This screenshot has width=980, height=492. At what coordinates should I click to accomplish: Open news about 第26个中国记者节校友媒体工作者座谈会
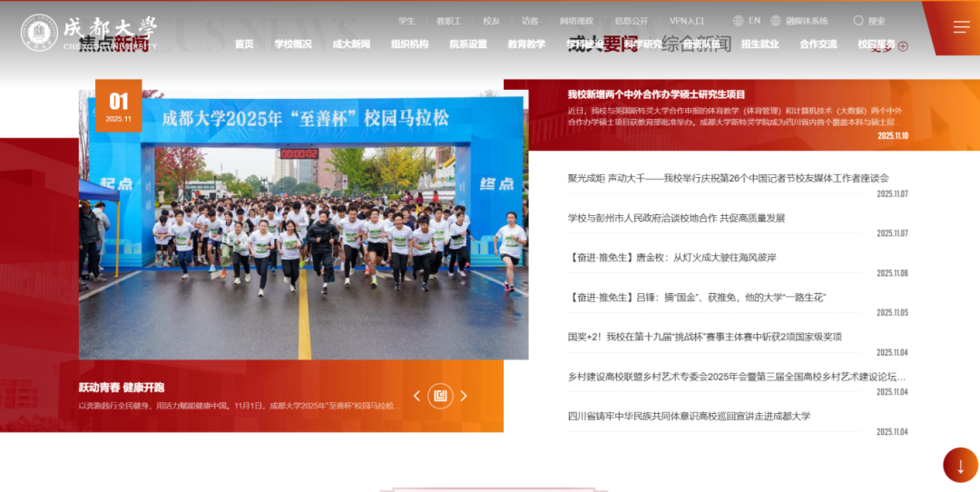click(x=728, y=178)
